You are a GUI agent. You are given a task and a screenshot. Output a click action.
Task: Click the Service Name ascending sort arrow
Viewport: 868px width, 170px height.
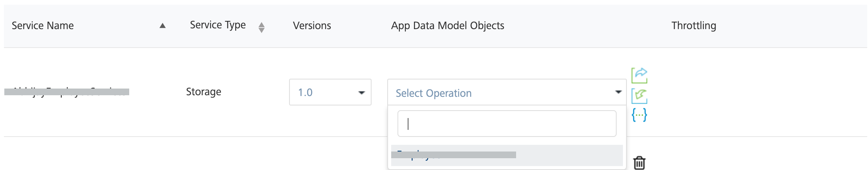tap(162, 26)
